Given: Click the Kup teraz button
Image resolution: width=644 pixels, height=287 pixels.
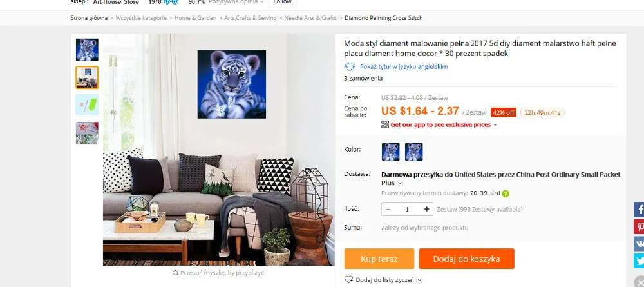Looking at the screenshot, I should (379, 259).
